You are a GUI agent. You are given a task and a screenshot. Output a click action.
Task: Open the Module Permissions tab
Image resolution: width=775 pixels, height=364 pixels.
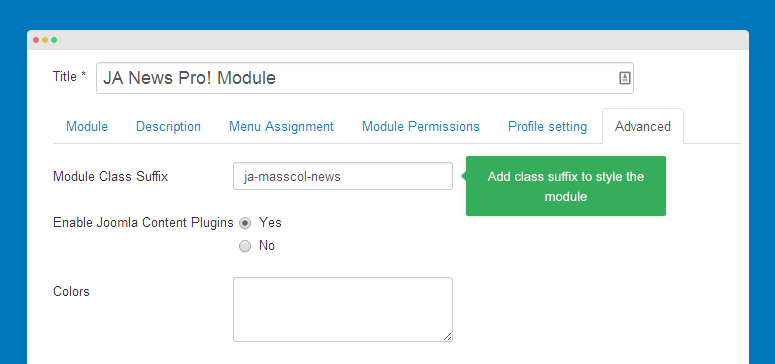(421, 127)
